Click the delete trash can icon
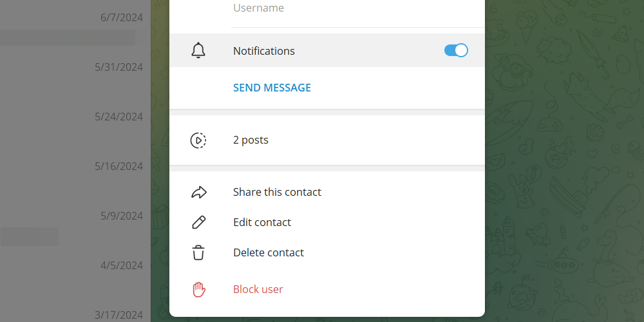The height and width of the screenshot is (322, 644). click(x=198, y=252)
